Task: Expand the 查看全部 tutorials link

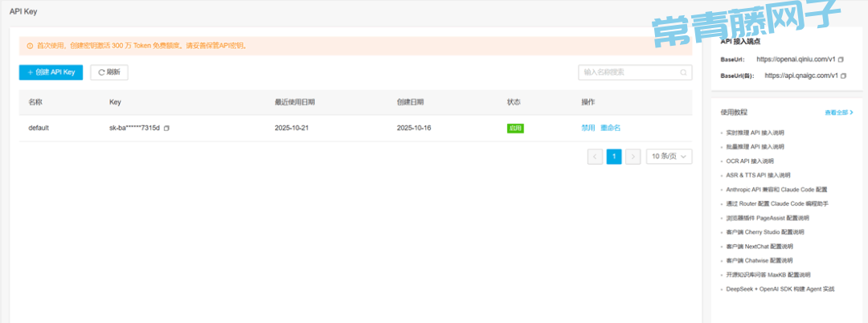Action: [x=838, y=113]
